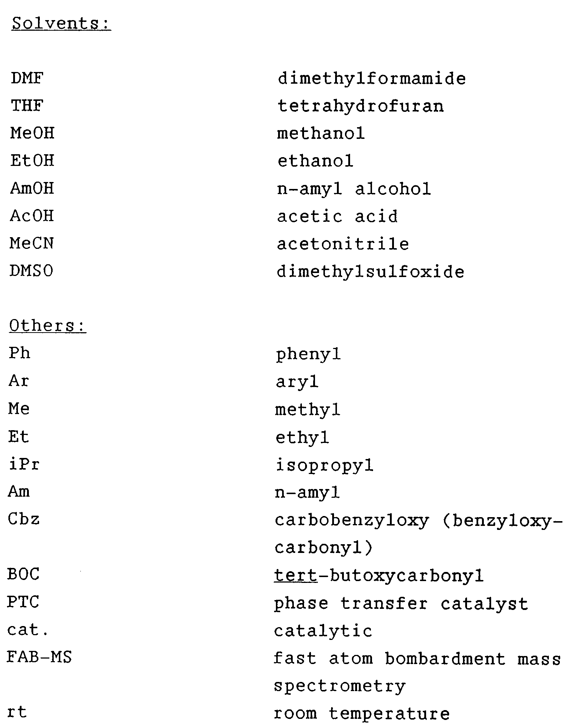Click the PTC abbreviation
The image size is (573, 728).
[23, 602]
